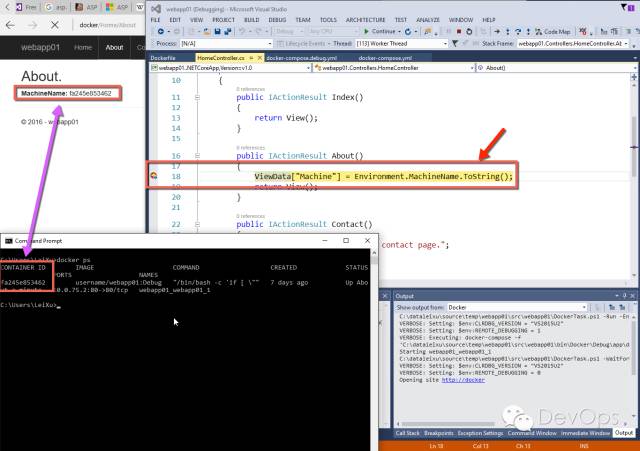Click the Home link in webapp navbar
The width and height of the screenshot is (640, 451).
click(83, 47)
